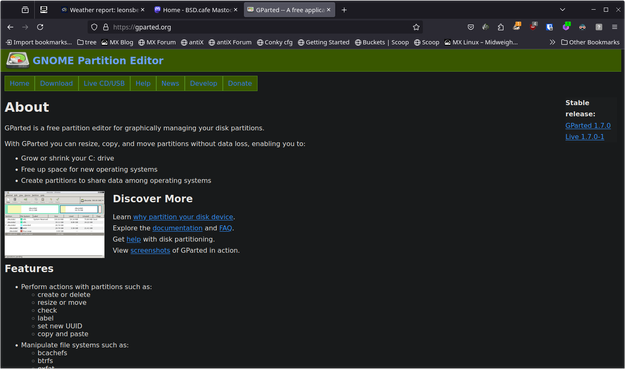
Task: Go back to the previous page
Action: pos(10,27)
